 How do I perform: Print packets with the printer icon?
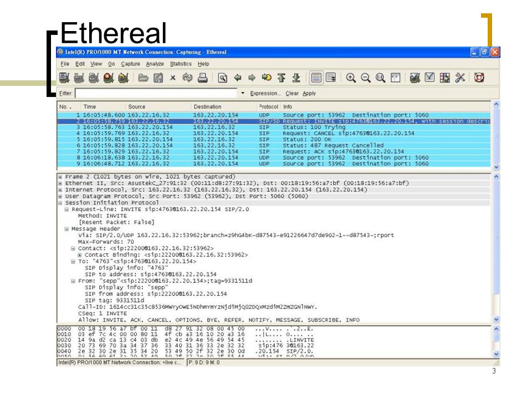(x=203, y=78)
